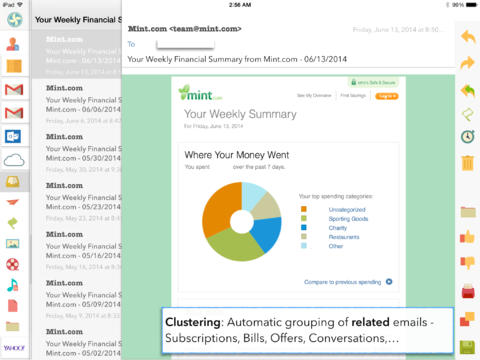Select the highlighted 06/13/2014 Mint.com email
480x360 pixels.
77,54
